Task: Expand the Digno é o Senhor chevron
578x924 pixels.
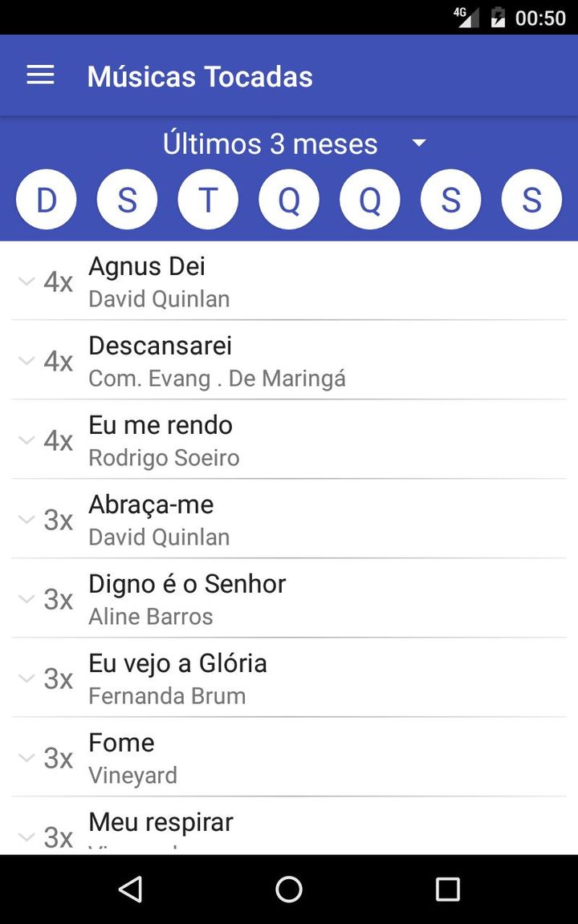Action: point(26,599)
